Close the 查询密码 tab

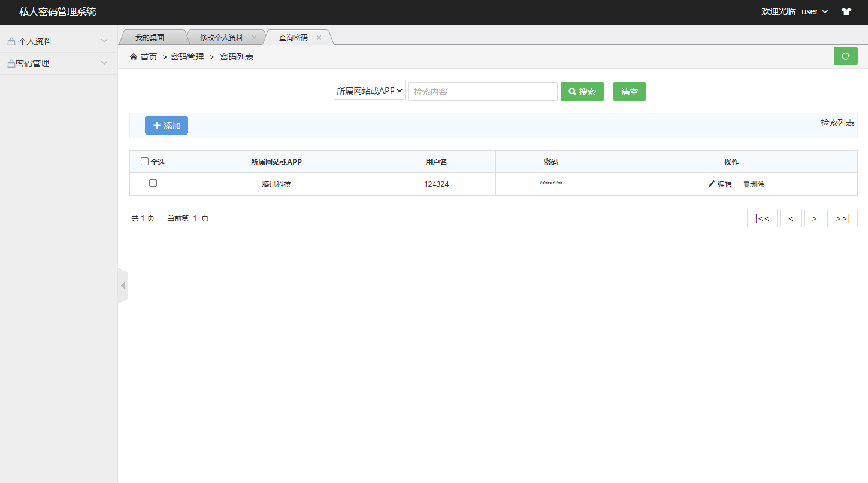(x=319, y=37)
